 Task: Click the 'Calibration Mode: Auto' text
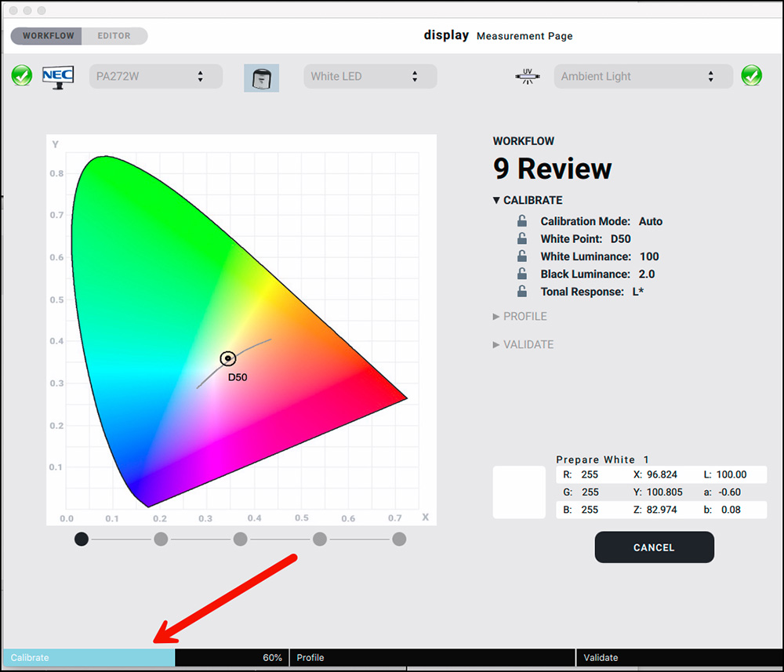601,221
